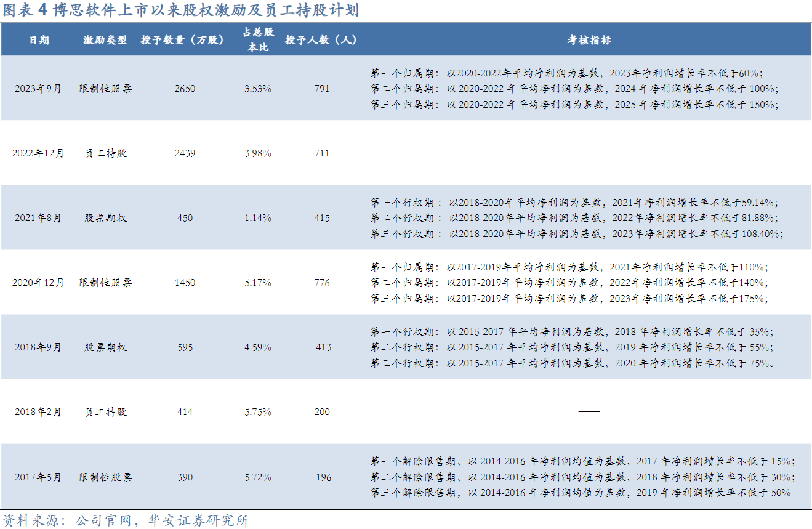
Task: Click the line ending '2020 年净利润增长率不低于 75%'
Action: point(573,363)
